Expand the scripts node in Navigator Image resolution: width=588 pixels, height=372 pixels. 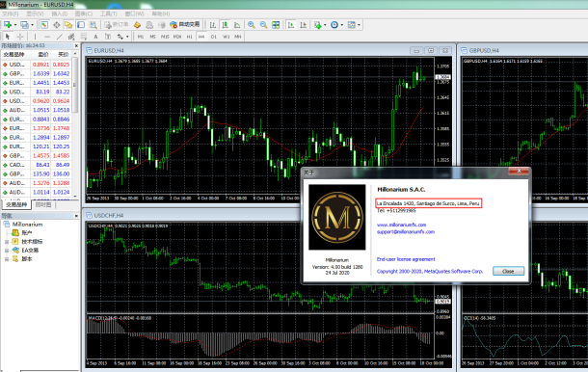7,259
